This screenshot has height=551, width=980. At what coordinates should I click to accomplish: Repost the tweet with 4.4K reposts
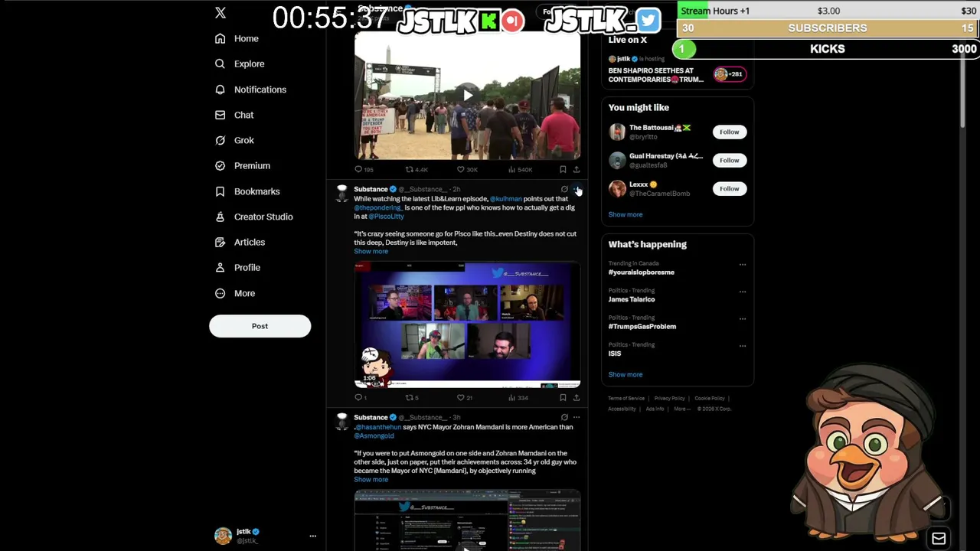(x=416, y=169)
